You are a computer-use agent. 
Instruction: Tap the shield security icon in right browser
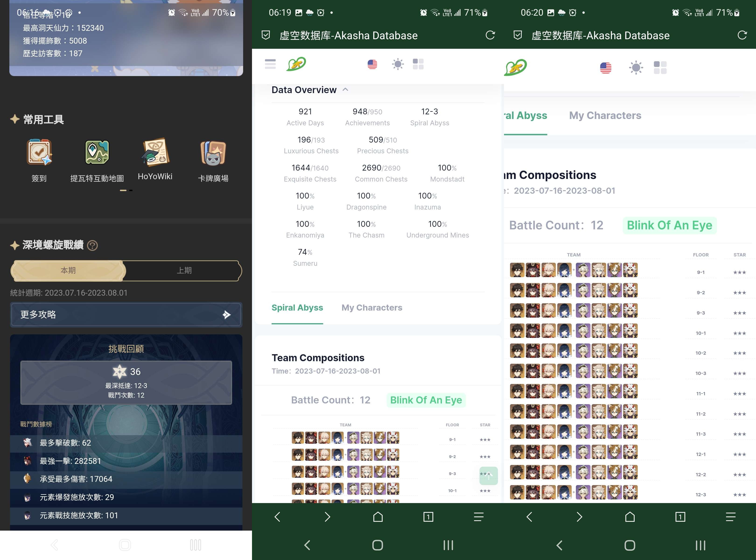pyautogui.click(x=518, y=35)
